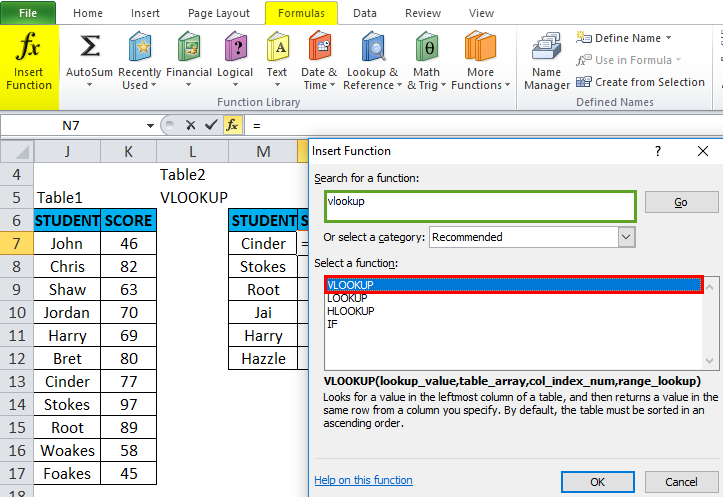Select VLOOKUP in function list

(514, 285)
